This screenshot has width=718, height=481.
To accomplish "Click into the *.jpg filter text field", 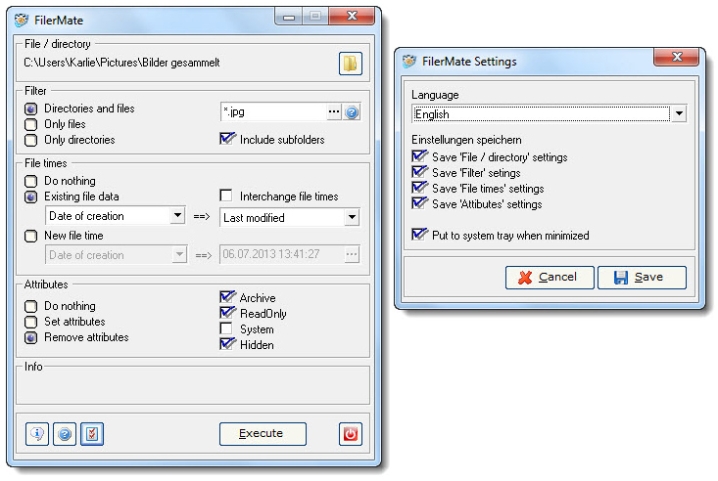I will 270,113.
